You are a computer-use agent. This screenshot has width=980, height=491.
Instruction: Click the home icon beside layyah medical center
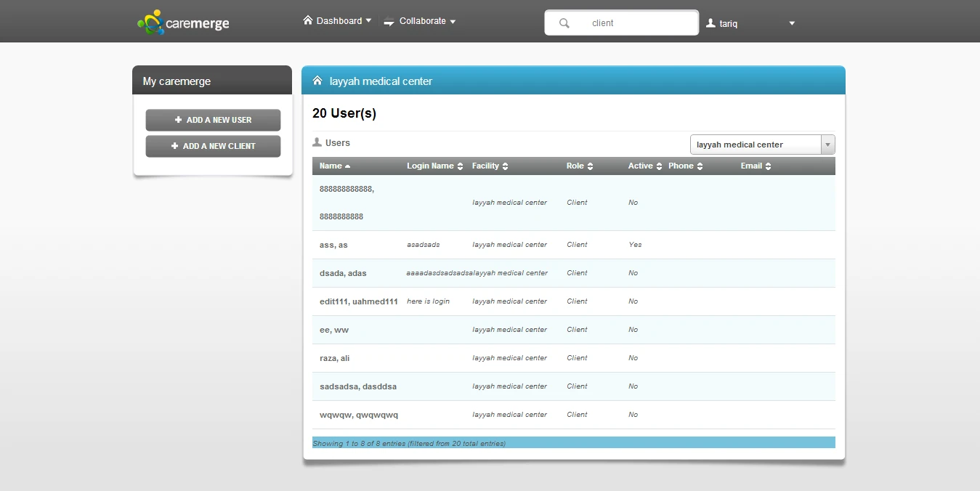tap(317, 81)
